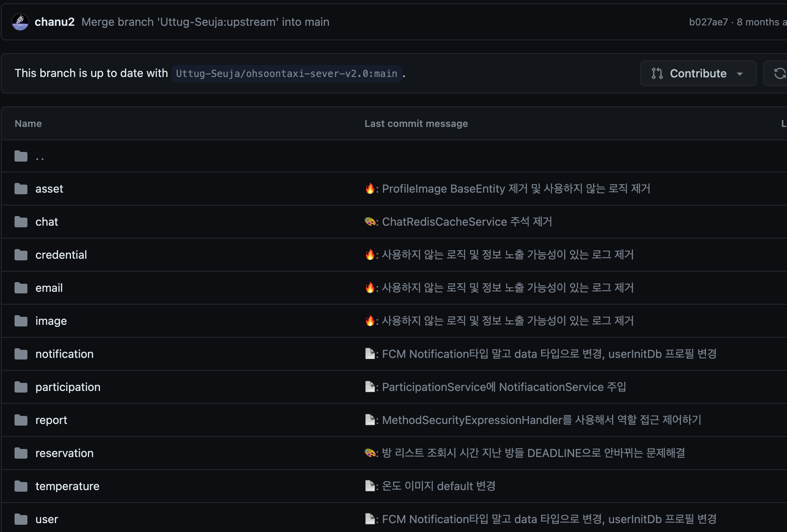Click the folder icon beside asset

(21, 189)
